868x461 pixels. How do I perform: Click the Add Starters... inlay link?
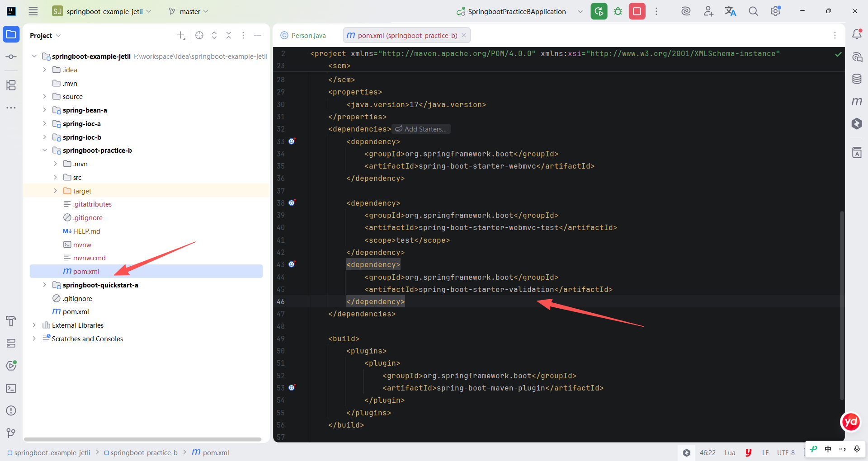coord(421,129)
